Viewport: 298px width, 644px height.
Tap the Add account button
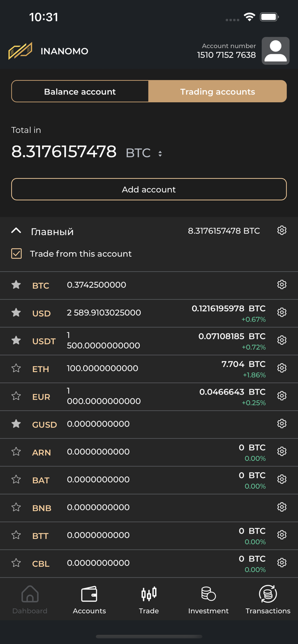(x=149, y=189)
